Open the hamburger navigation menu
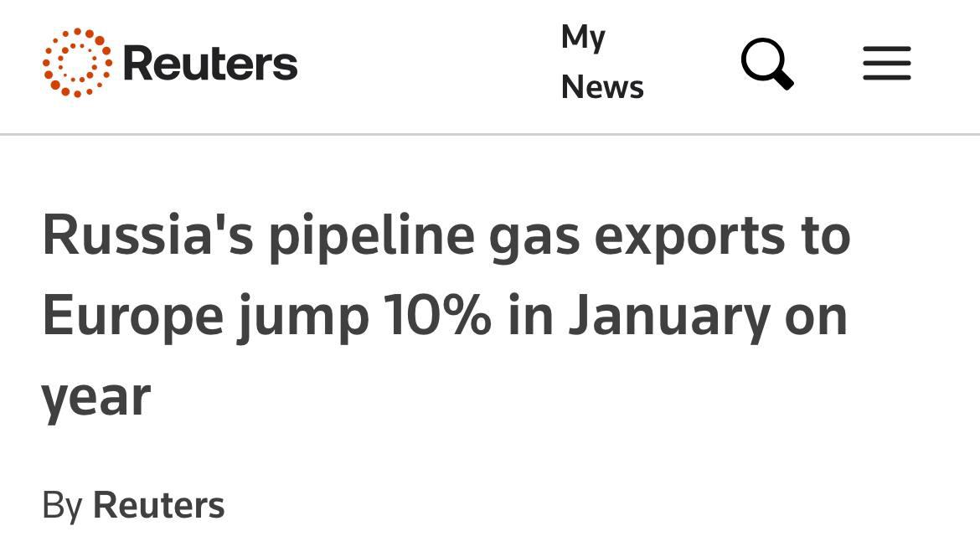Screen dimensions: 980x557 pos(886,64)
